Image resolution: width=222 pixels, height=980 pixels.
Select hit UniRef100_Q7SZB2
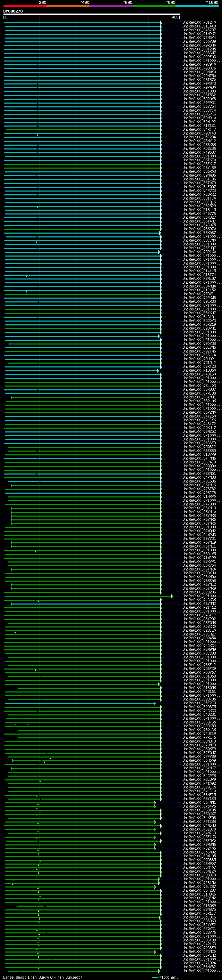[199, 489]
